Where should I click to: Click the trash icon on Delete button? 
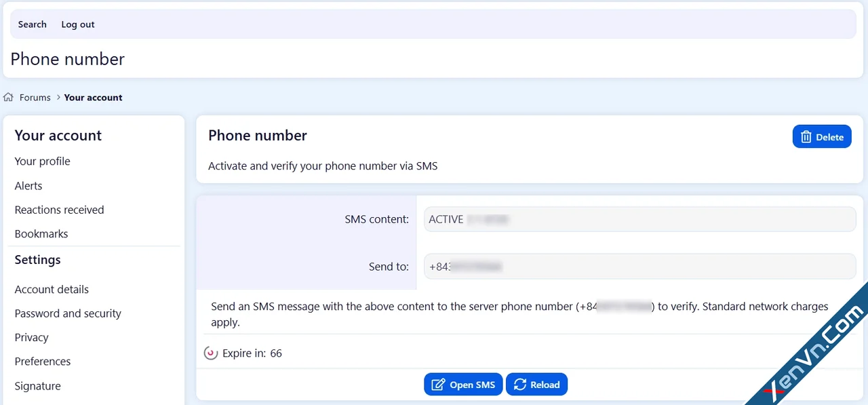coord(806,137)
